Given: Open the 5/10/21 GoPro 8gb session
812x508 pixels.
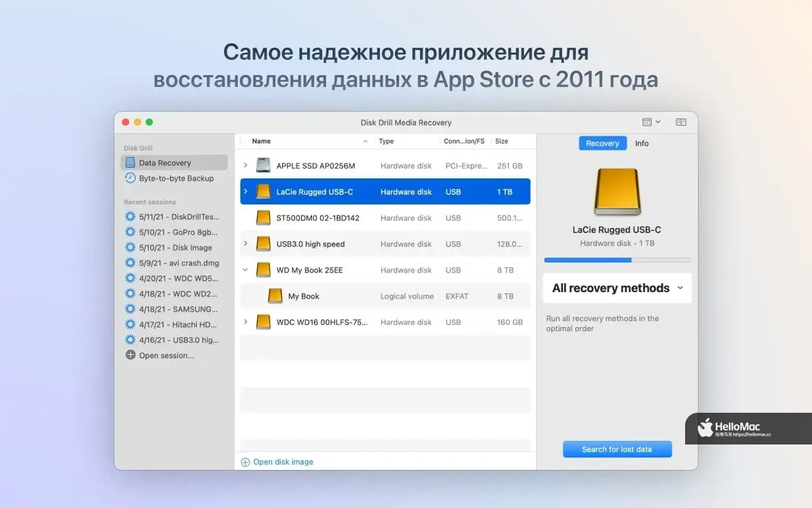Looking at the screenshot, I should click(171, 232).
